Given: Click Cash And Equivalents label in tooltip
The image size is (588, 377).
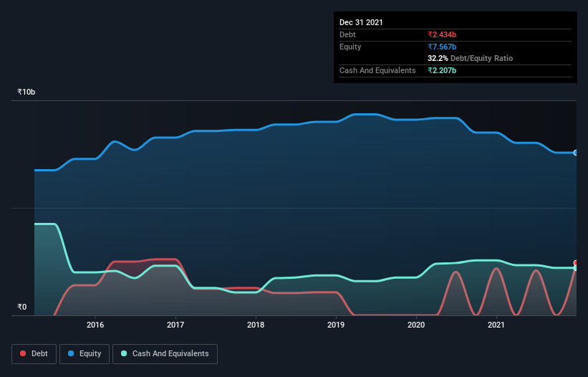Looking at the screenshot, I should click(x=377, y=70).
